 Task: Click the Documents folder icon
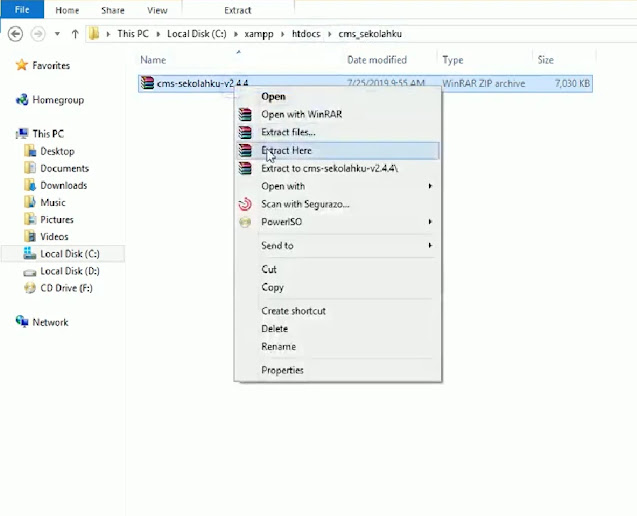[x=30, y=168]
